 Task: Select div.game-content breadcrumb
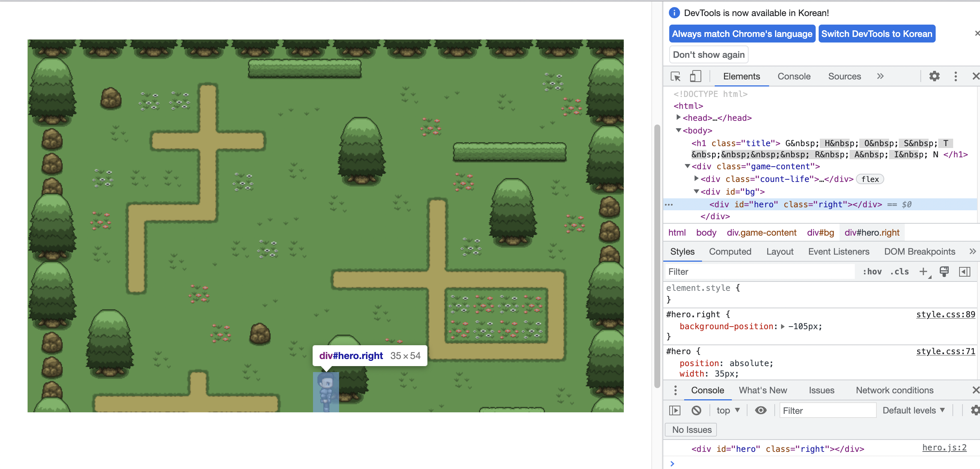coord(761,233)
